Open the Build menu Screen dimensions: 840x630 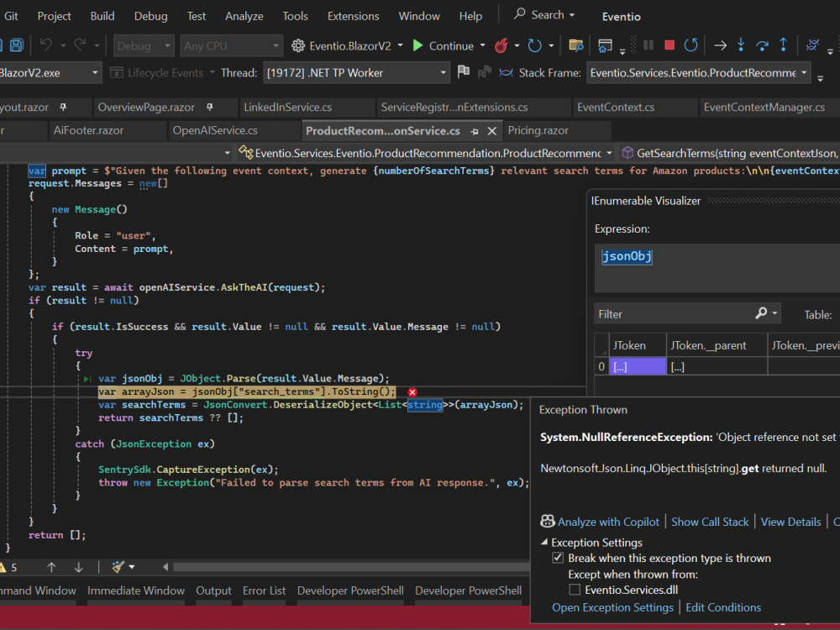coord(102,16)
